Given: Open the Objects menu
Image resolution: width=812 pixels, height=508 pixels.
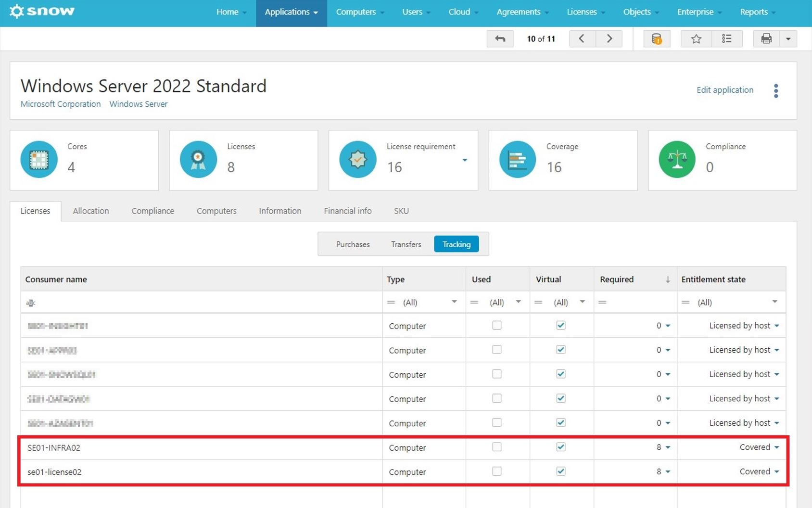Looking at the screenshot, I should click(641, 12).
